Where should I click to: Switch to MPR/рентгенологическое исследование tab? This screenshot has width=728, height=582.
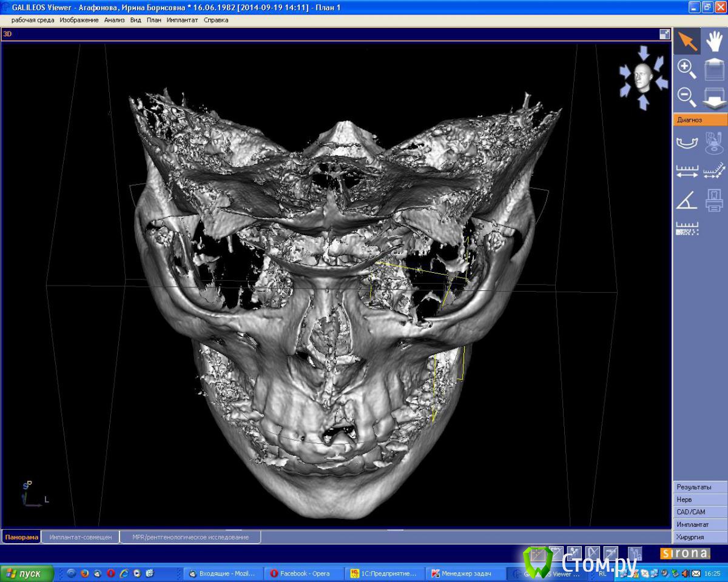[190, 537]
